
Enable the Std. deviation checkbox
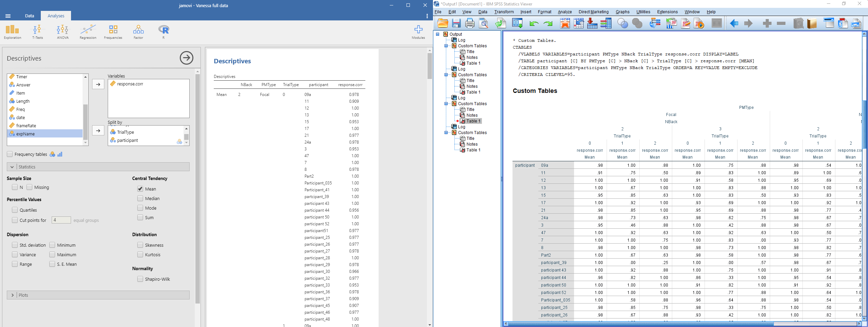[x=15, y=245]
